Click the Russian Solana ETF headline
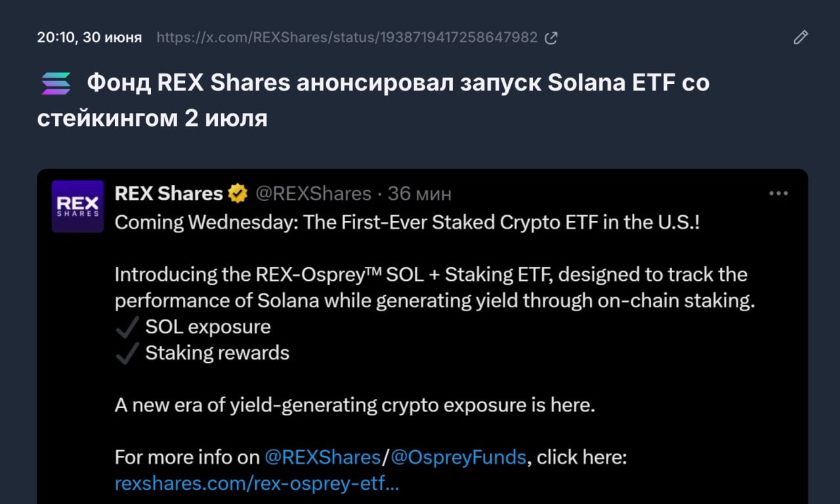 coord(373,100)
